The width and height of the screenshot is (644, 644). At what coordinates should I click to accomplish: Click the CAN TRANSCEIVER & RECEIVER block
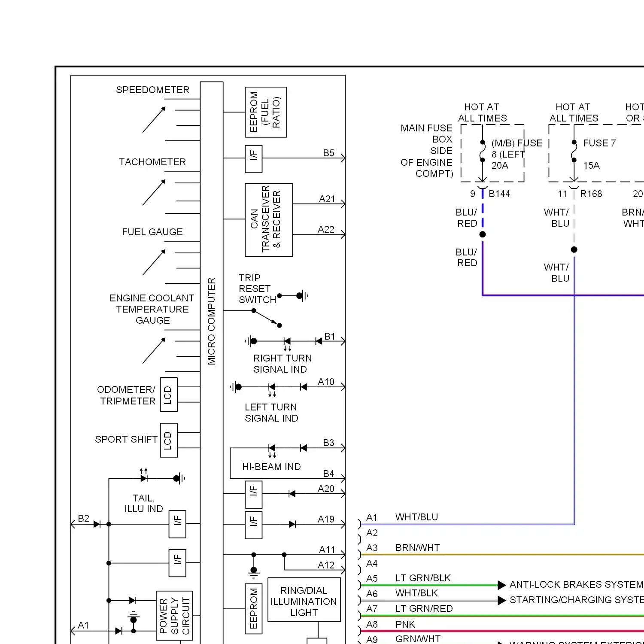coord(269,220)
